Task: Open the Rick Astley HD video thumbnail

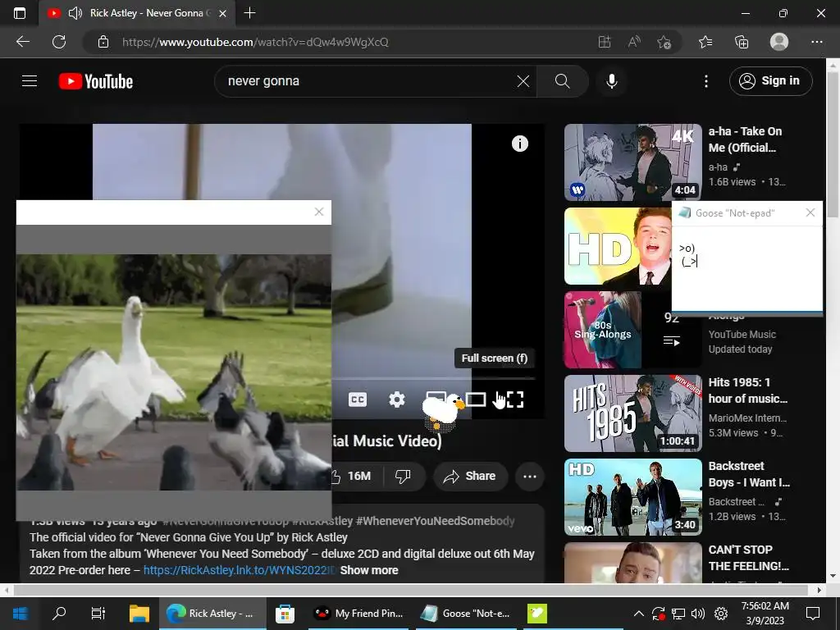Action: (618, 246)
